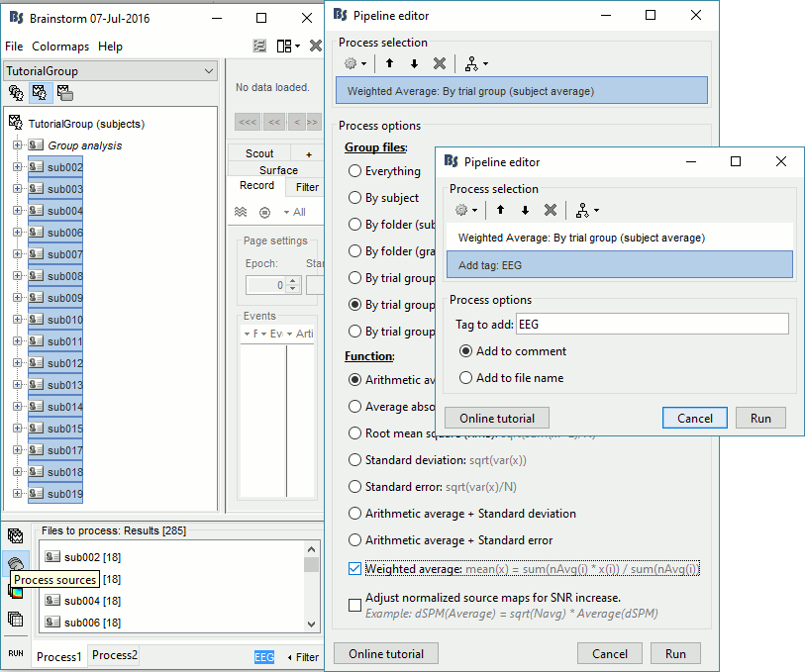Uncheck Weighted average checkbox
The height and width of the screenshot is (672, 805).
click(355, 568)
